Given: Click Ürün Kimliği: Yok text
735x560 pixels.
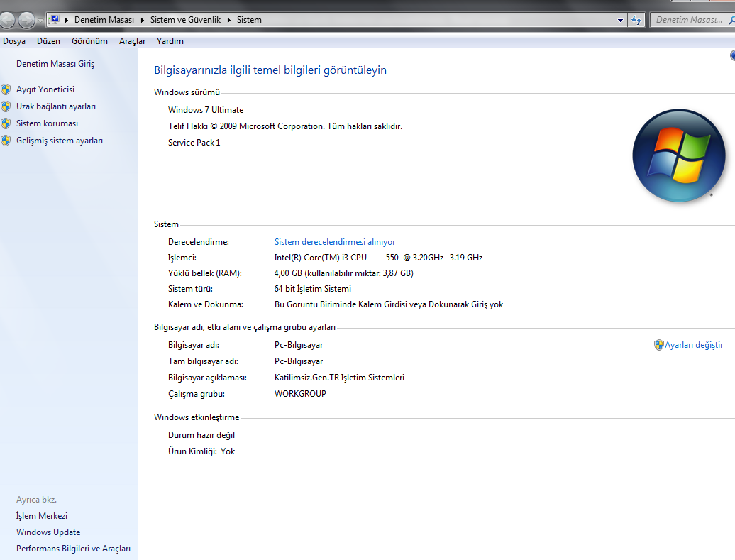Looking at the screenshot, I should [x=201, y=451].
